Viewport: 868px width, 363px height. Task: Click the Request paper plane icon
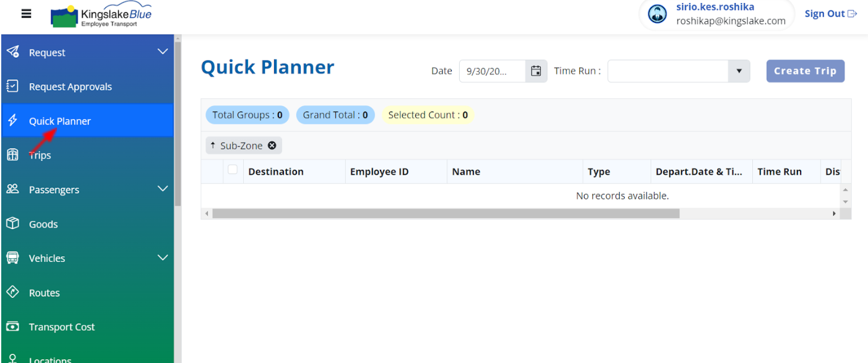12,52
